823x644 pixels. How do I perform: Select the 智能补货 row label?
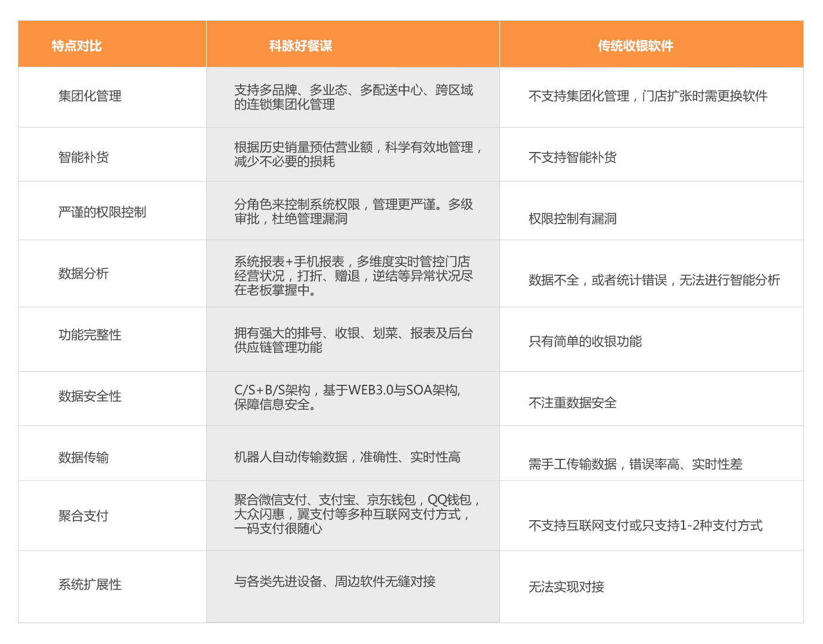[x=83, y=157]
